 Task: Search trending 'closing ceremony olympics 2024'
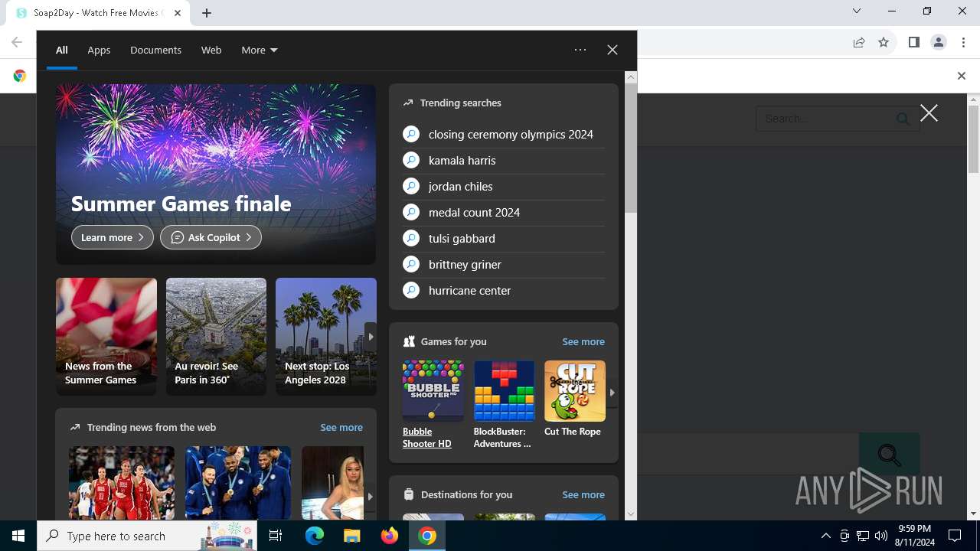[504, 134]
